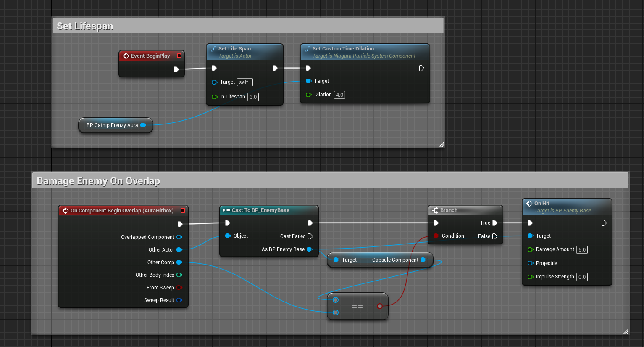Select the Set Custom Time Dilation node title
644x347 pixels.
tap(343, 48)
